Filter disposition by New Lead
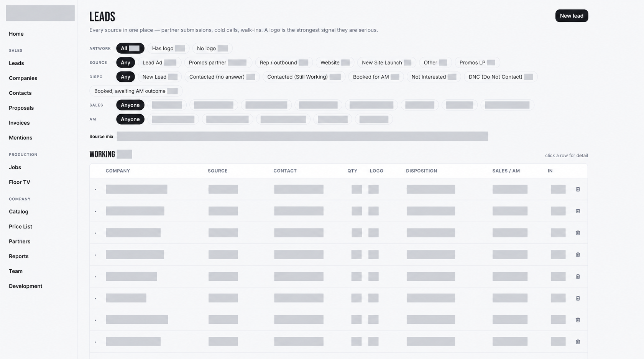 click(160, 77)
